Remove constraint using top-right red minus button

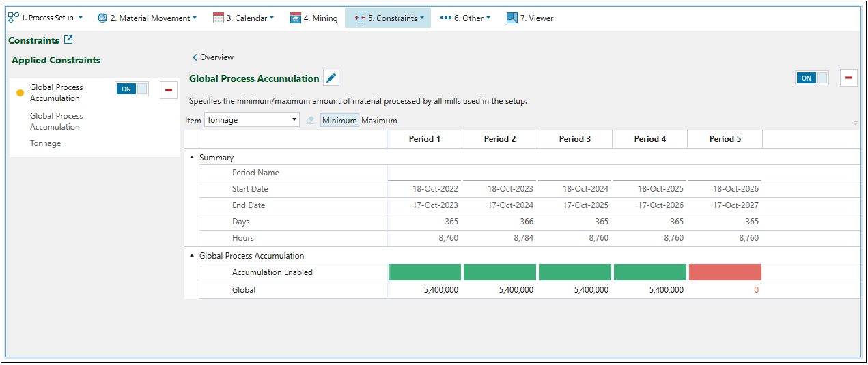848,78
